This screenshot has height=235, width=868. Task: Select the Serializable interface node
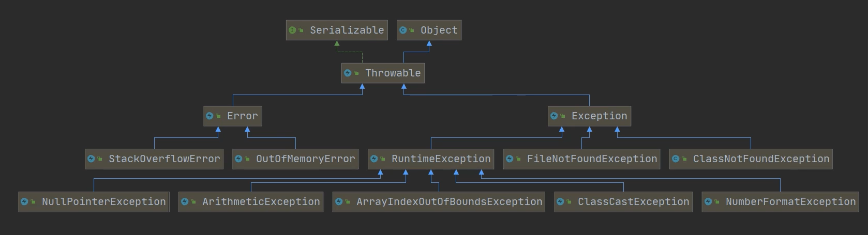[x=337, y=30]
